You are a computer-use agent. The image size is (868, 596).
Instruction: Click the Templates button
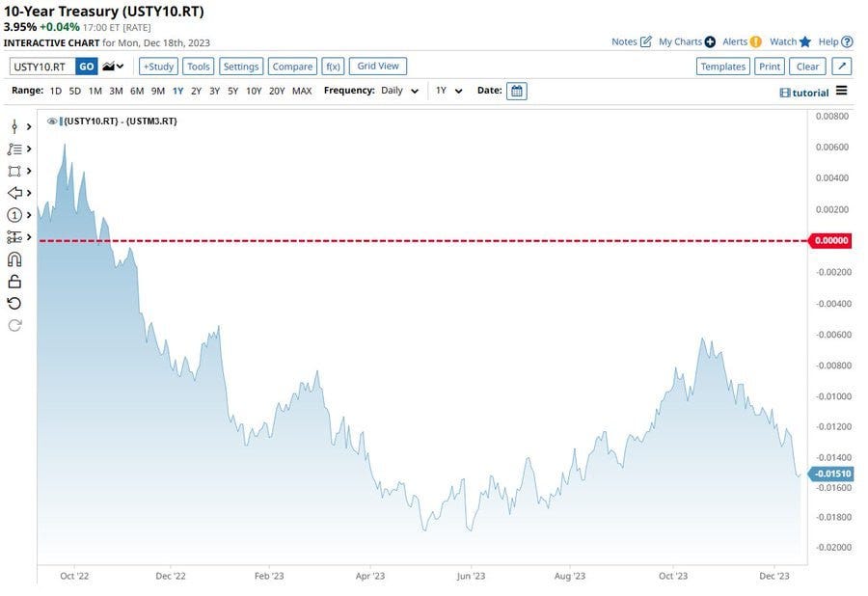click(723, 67)
